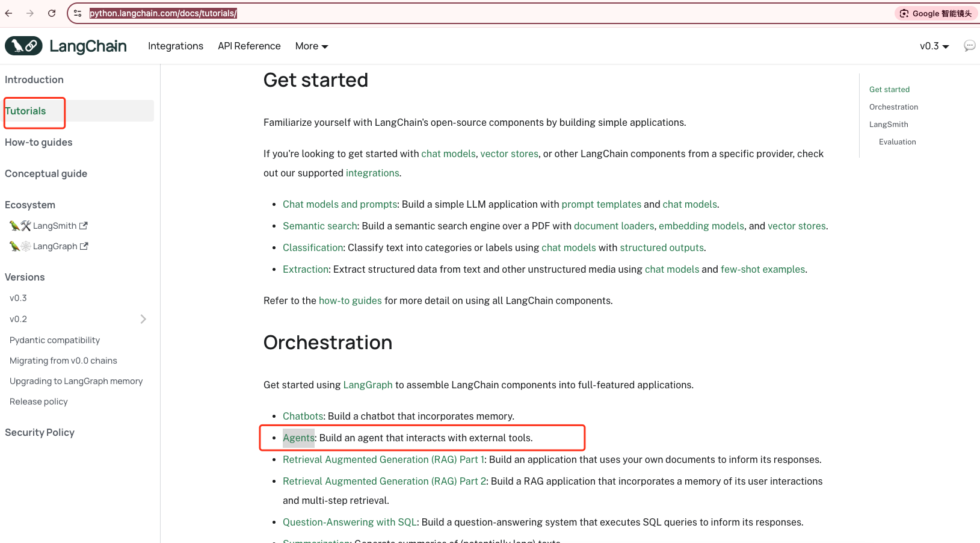The width and height of the screenshot is (980, 543).
Task: Follow LangGraph link under Orchestration
Action: (368, 385)
